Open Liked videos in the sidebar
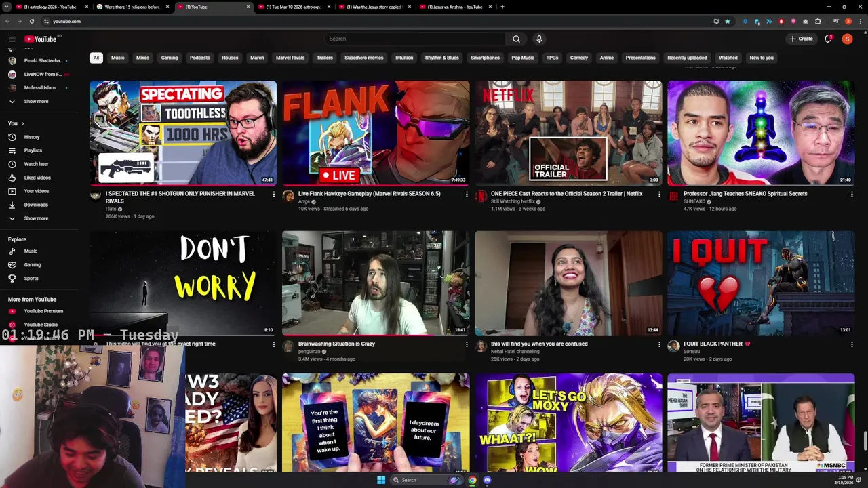868x488 pixels. pyautogui.click(x=37, y=178)
